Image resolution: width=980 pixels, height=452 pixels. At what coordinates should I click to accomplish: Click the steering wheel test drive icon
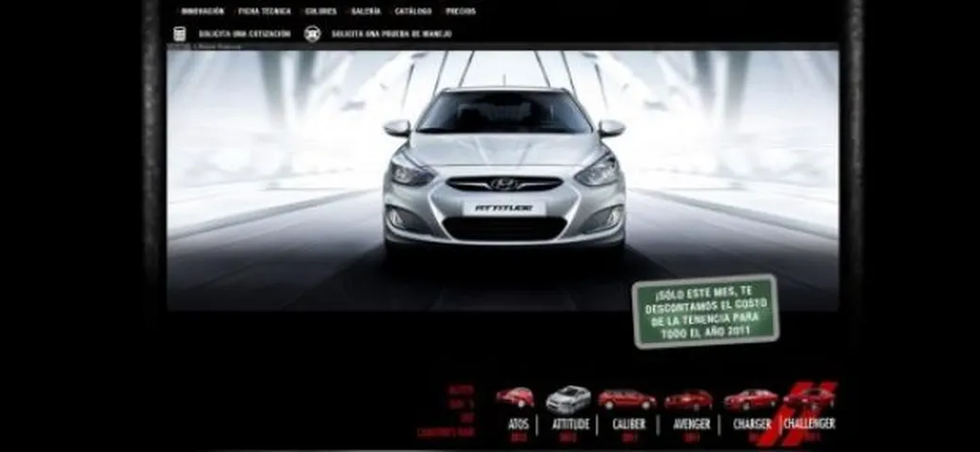pos(312,34)
